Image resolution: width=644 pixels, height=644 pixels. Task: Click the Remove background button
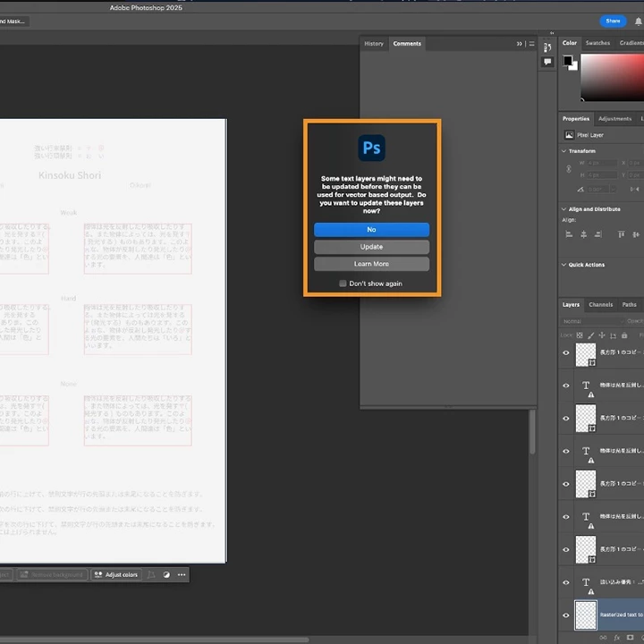[52, 574]
